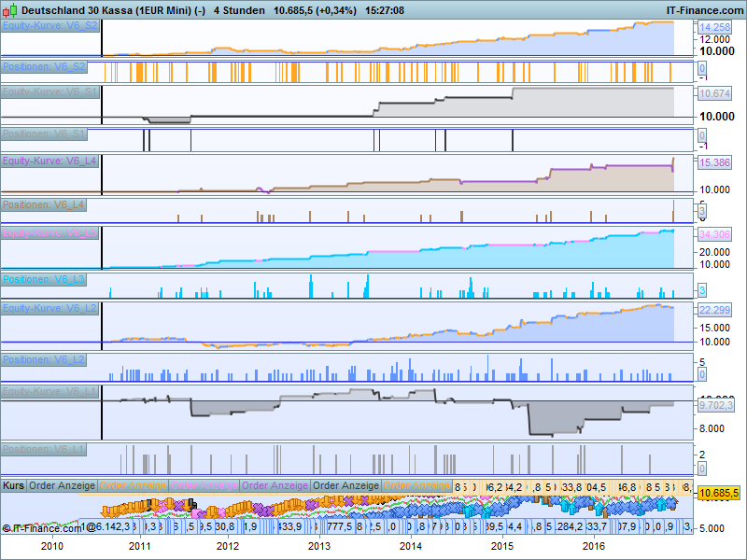
Task: Click the © IT-Finance.com copyright text
Action: tap(42, 528)
